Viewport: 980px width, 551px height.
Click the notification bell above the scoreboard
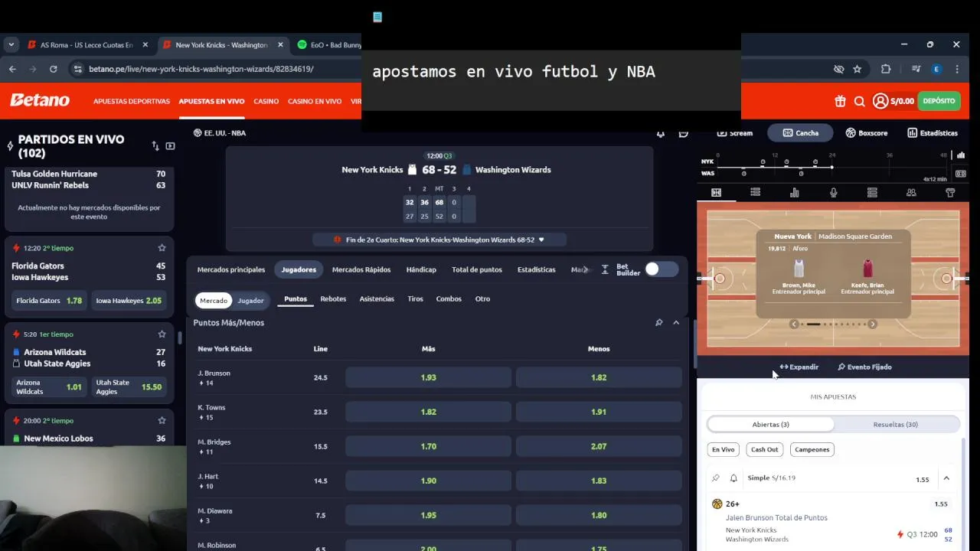(x=661, y=133)
